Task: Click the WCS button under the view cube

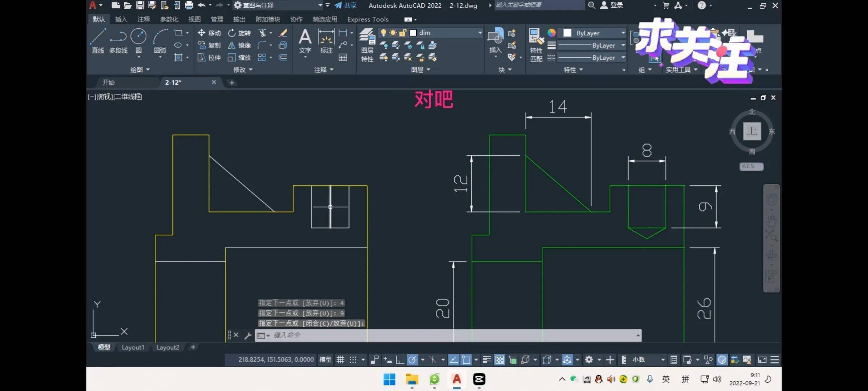Action: (x=751, y=166)
